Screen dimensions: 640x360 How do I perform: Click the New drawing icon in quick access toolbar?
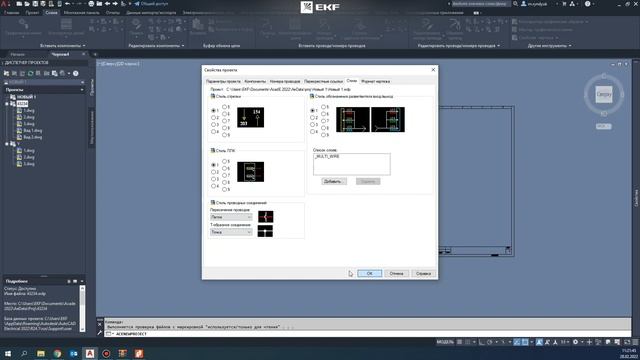point(19,4)
